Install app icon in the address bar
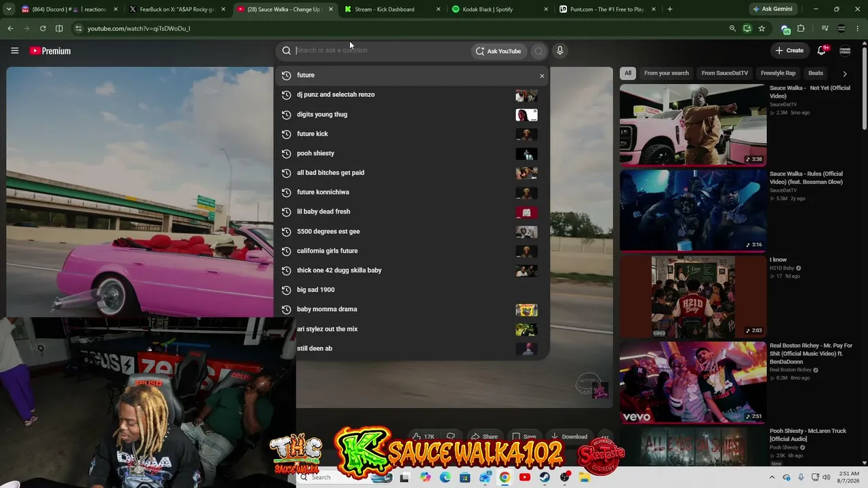 pos(747,28)
